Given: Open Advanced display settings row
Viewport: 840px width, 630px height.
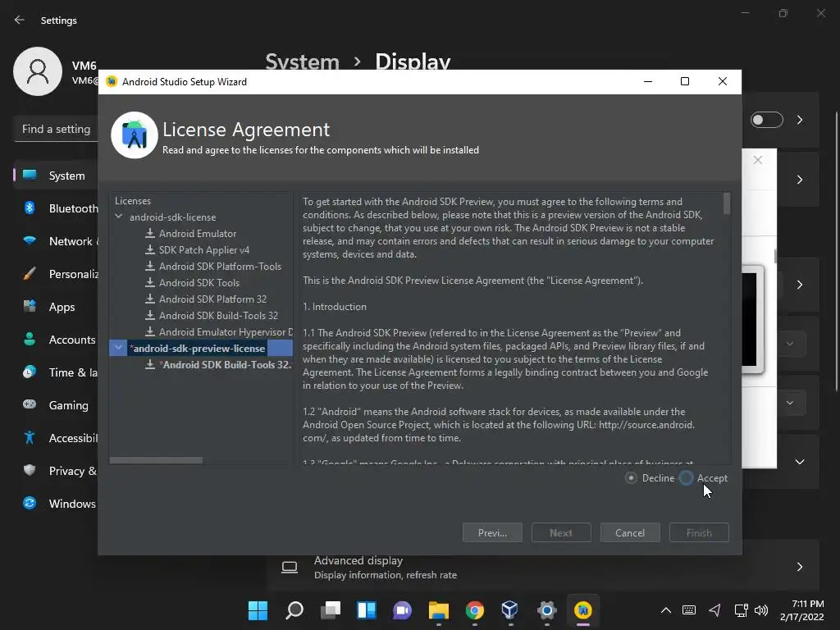Looking at the screenshot, I should coord(543,567).
